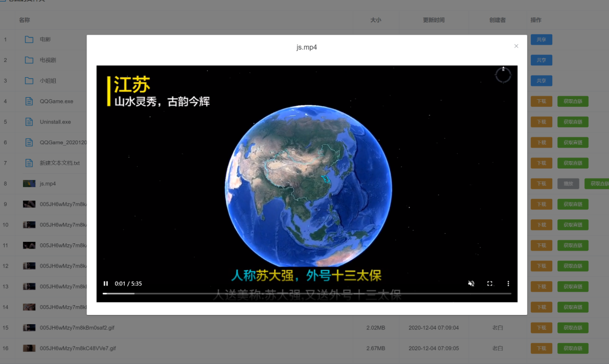The image size is (609, 364).
Task: Unmute the video player's sound icon
Action: pos(471,283)
